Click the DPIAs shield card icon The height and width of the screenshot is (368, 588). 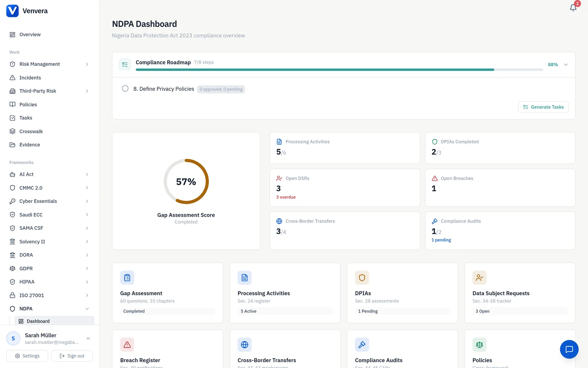(x=362, y=278)
